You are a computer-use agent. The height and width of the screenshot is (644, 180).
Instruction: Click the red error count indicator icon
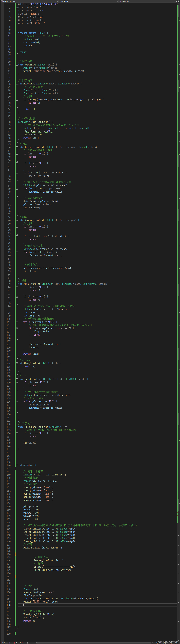[x=15, y=642]
